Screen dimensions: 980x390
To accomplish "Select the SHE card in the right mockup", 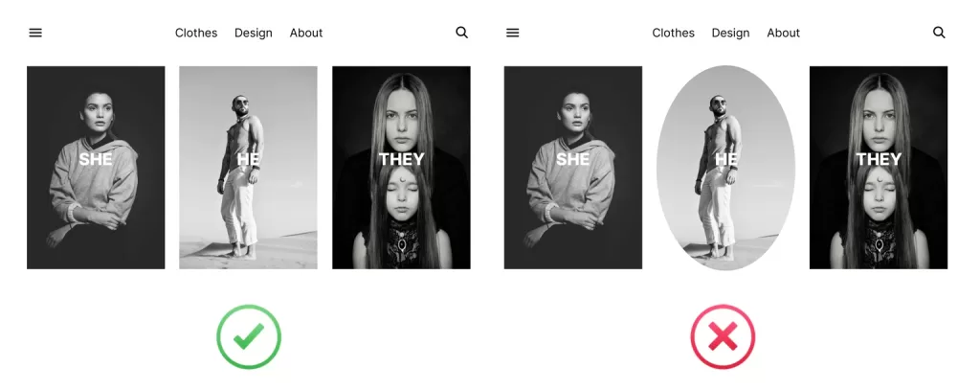I will pyautogui.click(x=573, y=168).
